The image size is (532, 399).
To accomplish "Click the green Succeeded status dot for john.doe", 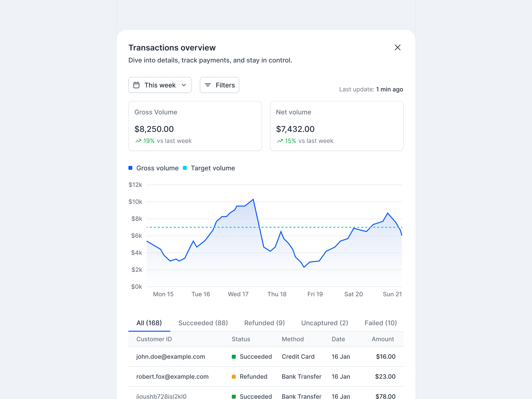I will [x=234, y=357].
